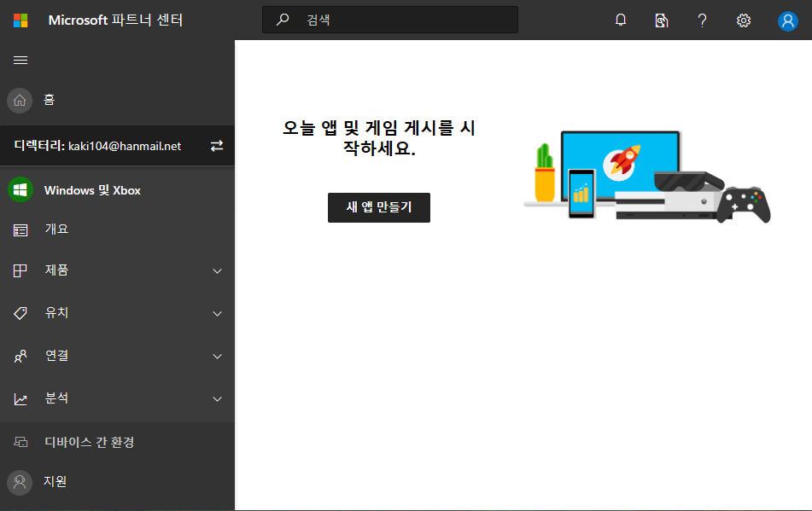
Task: Select directory kaki104@hanmail.net row
Action: 117,146
